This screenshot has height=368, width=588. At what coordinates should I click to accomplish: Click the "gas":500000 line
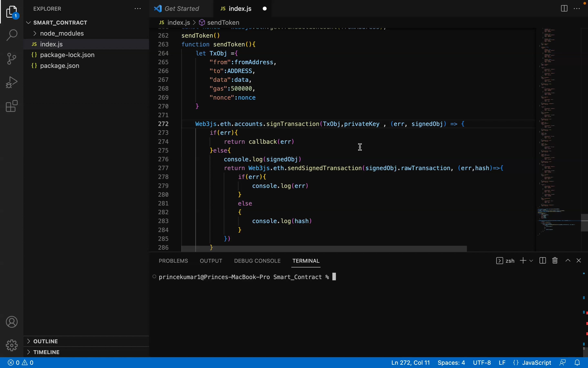tap(232, 89)
